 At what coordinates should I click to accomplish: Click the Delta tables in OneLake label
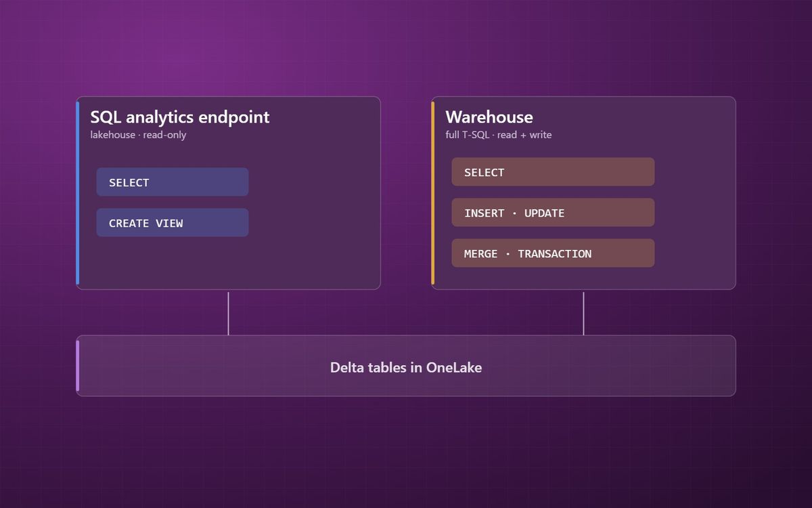[406, 367]
